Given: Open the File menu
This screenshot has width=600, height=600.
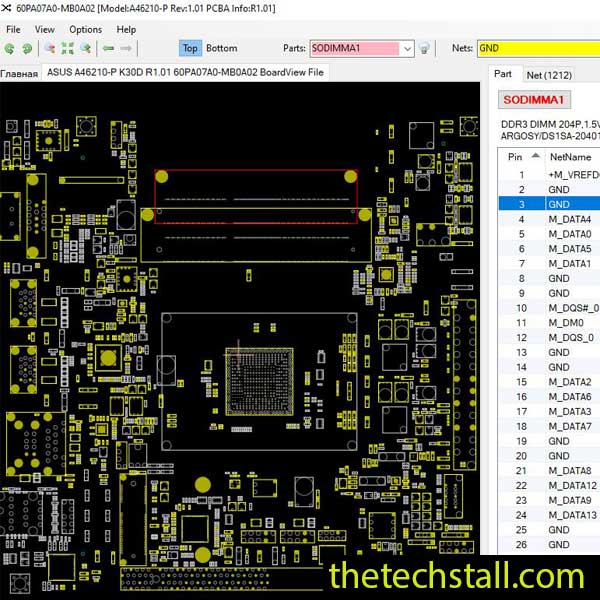Looking at the screenshot, I should click(13, 30).
